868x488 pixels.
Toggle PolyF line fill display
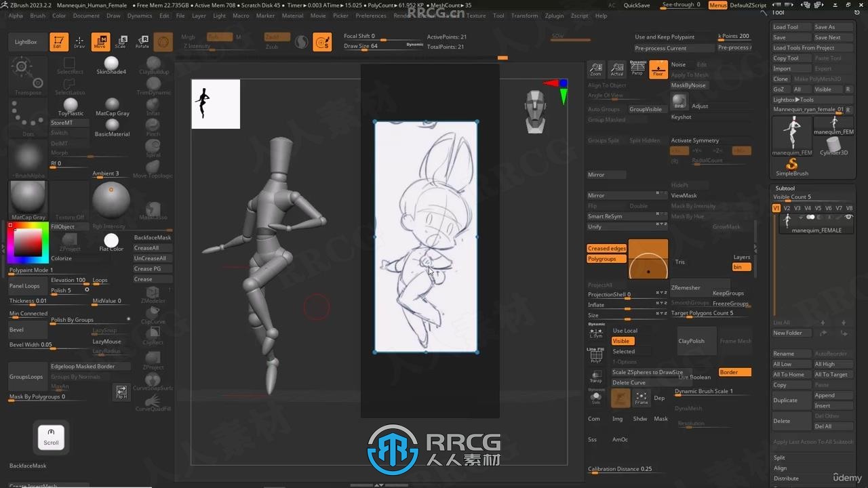[596, 356]
